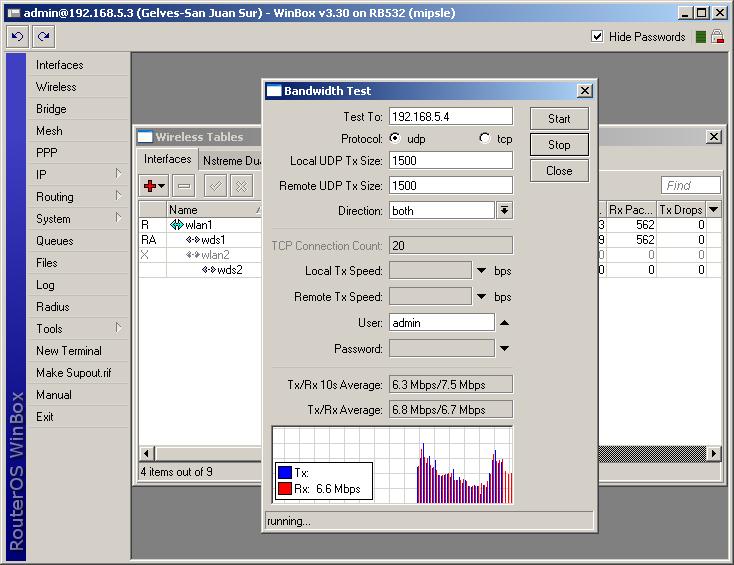Screen dimensions: 734x565
Task: Switch to the Nstreme Dual tab
Action: coord(231,161)
